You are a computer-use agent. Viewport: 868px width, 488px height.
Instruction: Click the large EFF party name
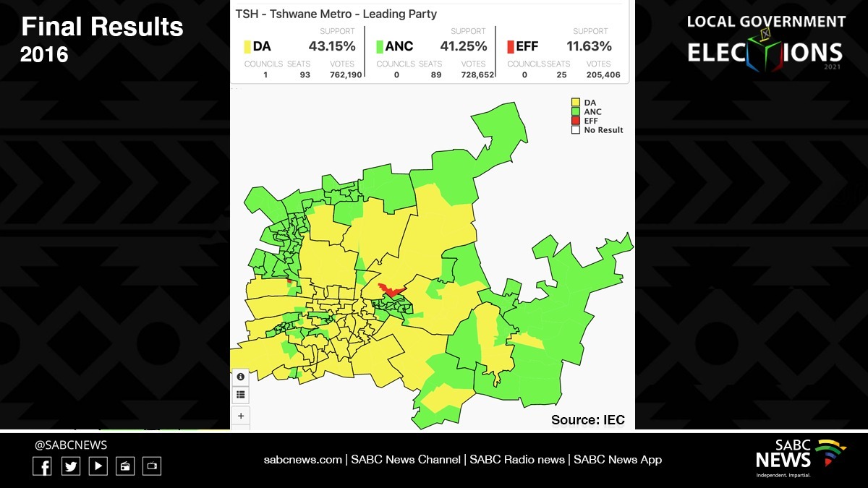(x=527, y=47)
